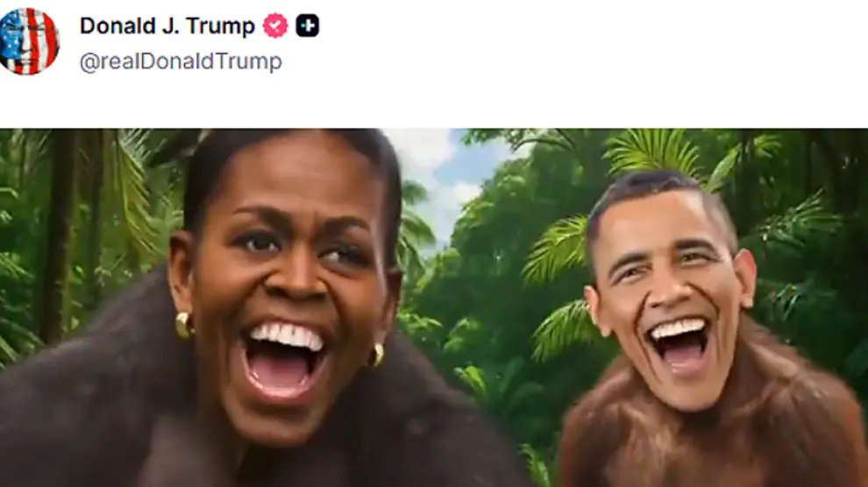
Task: Click the palm fronds above the right person
Action: tap(653, 151)
